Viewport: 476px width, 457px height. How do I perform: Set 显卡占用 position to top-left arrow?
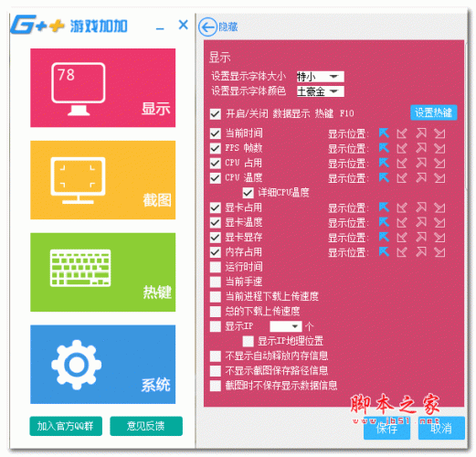[384, 207]
